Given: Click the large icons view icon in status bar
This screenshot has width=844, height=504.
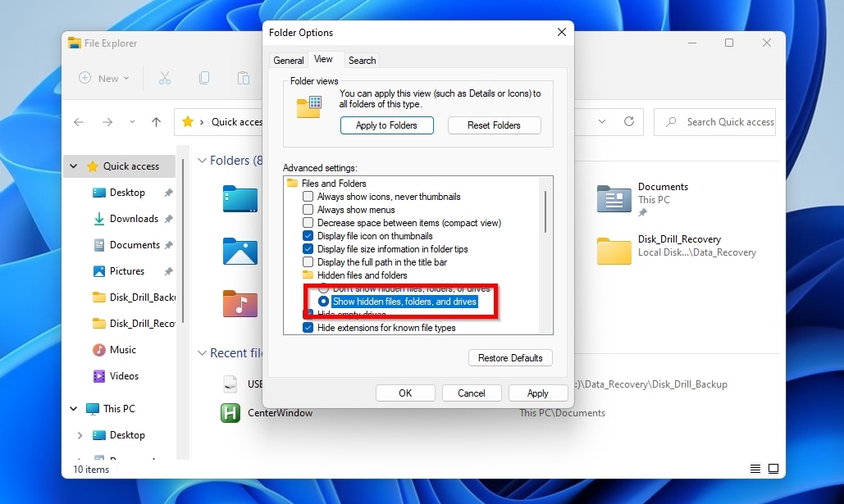Looking at the screenshot, I should click(773, 468).
